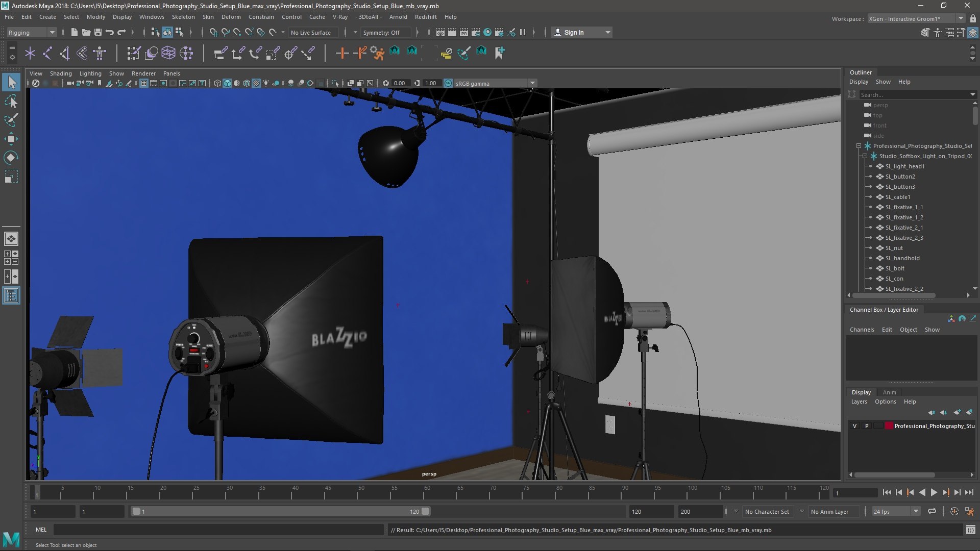Click the Open Render View icon
The height and width of the screenshot is (551, 980).
pyautogui.click(x=440, y=32)
